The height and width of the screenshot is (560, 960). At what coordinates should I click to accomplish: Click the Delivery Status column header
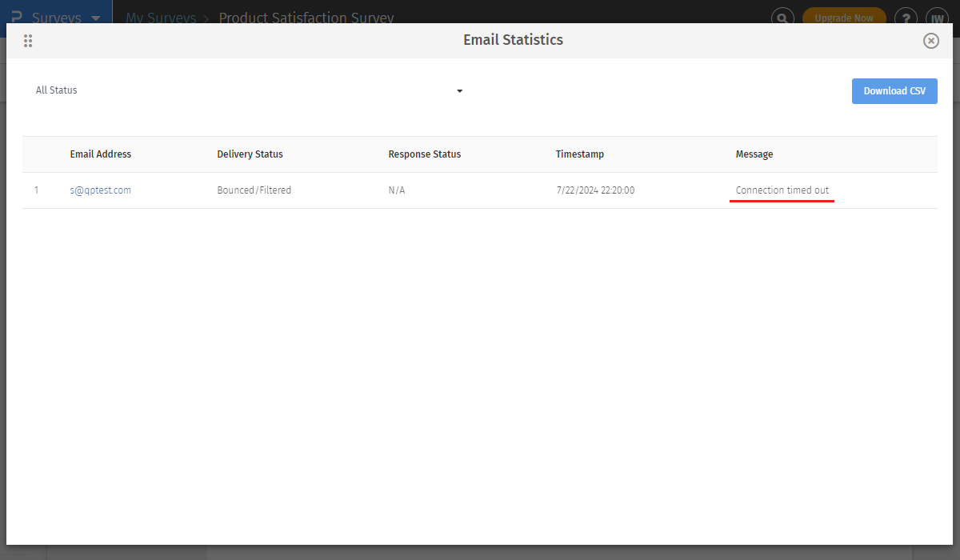250,154
